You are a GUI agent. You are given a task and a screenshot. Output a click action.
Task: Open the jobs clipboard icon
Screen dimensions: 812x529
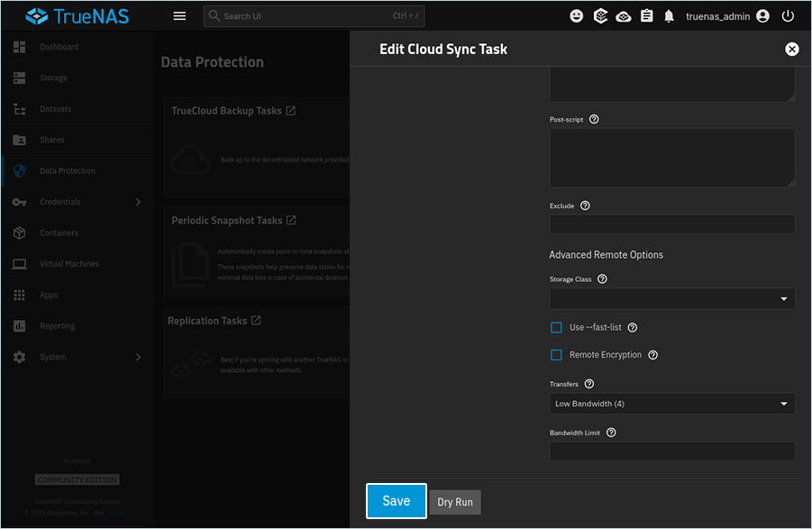click(646, 16)
